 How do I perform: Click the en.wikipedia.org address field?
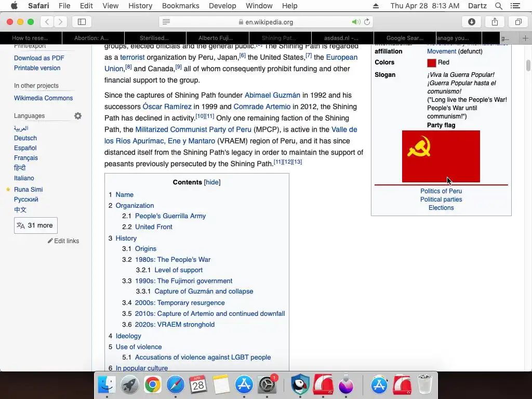tap(266, 22)
